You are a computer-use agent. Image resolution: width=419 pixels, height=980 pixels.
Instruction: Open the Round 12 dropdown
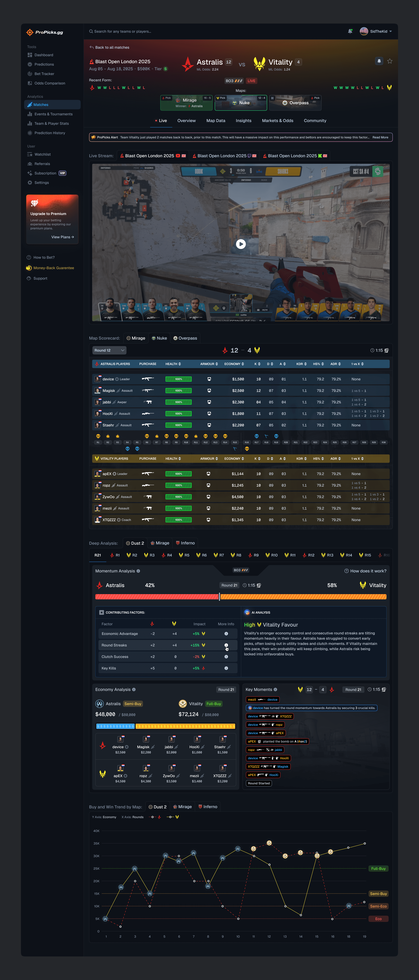pyautogui.click(x=109, y=350)
